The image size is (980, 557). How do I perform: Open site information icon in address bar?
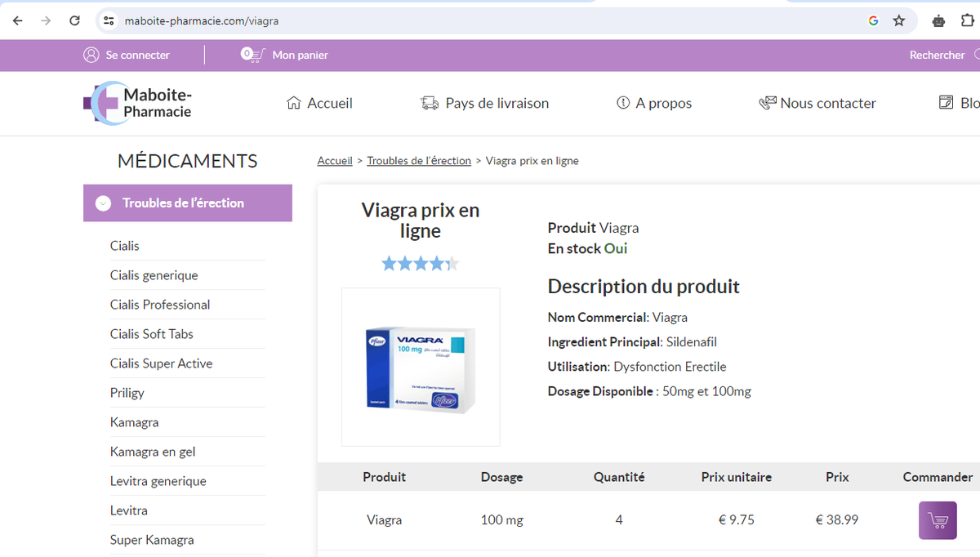(109, 20)
